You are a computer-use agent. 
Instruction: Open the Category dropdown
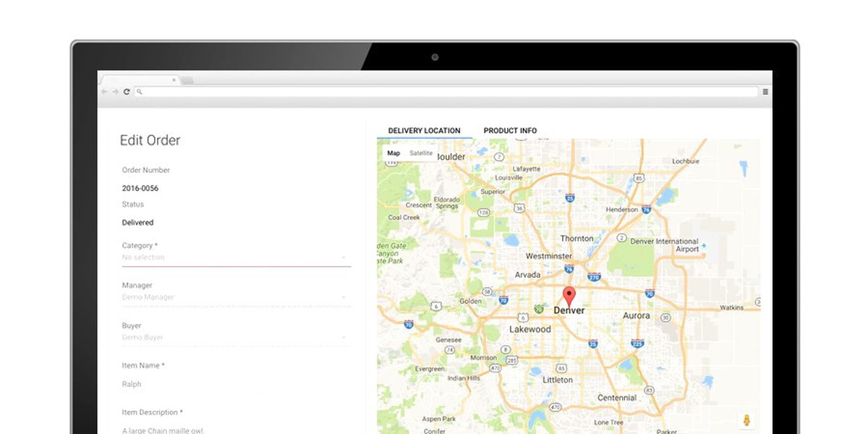pos(236,258)
